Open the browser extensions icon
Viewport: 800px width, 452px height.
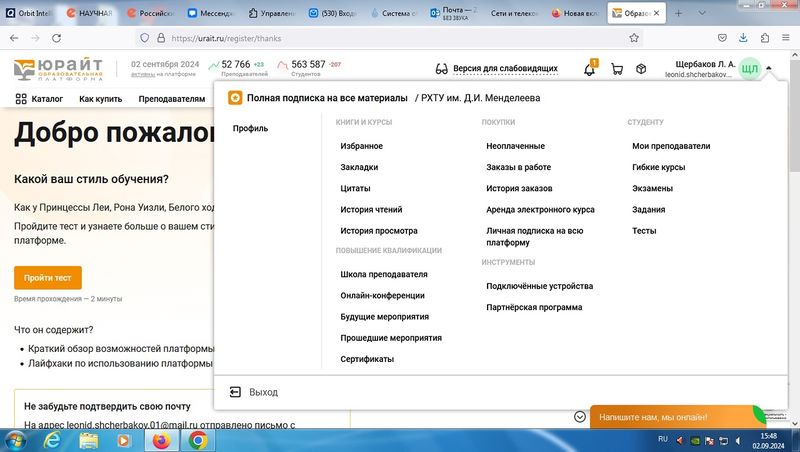[765, 38]
